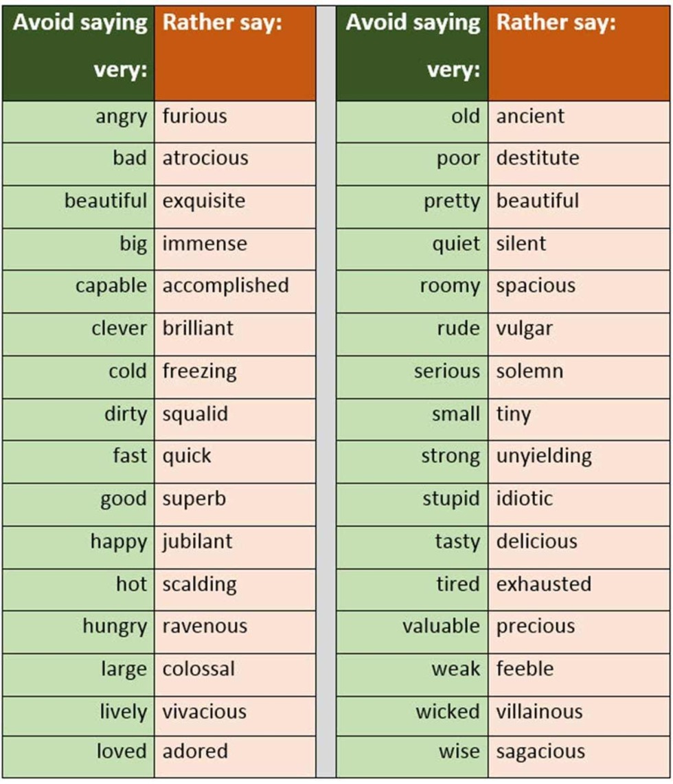Select the 'squalid' entry
Viewport: 673px width, 784px height.
(195, 414)
